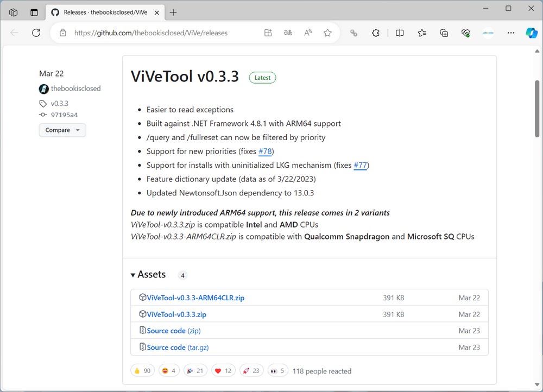Image resolution: width=543 pixels, height=392 pixels.
Task: Click the laugh reaction with 4
Action: pos(169,371)
